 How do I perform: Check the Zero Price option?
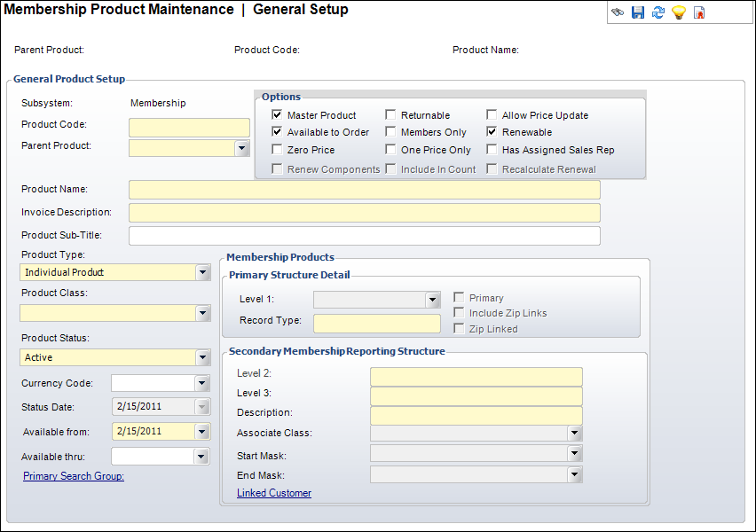278,150
